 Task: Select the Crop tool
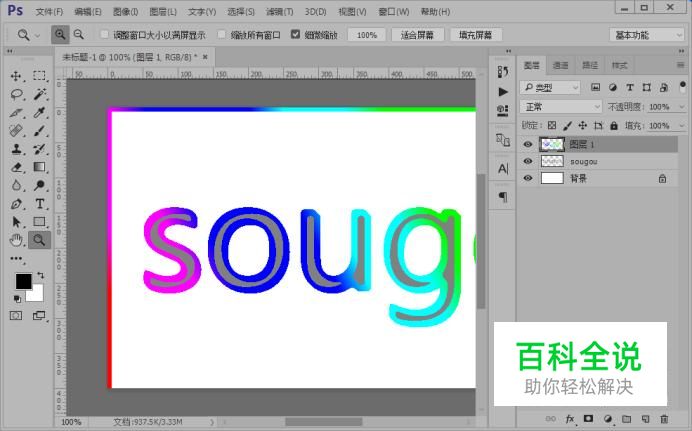pos(16,112)
